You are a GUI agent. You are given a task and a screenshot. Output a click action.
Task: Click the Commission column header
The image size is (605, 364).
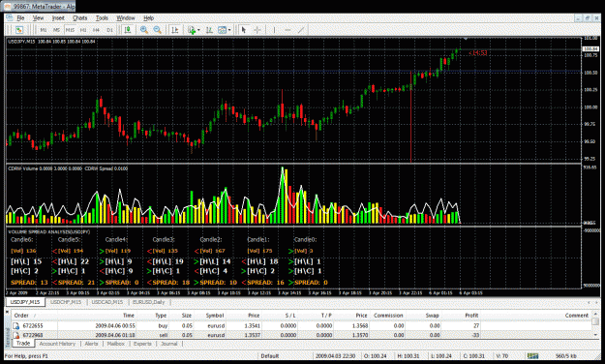pyautogui.click(x=388, y=316)
